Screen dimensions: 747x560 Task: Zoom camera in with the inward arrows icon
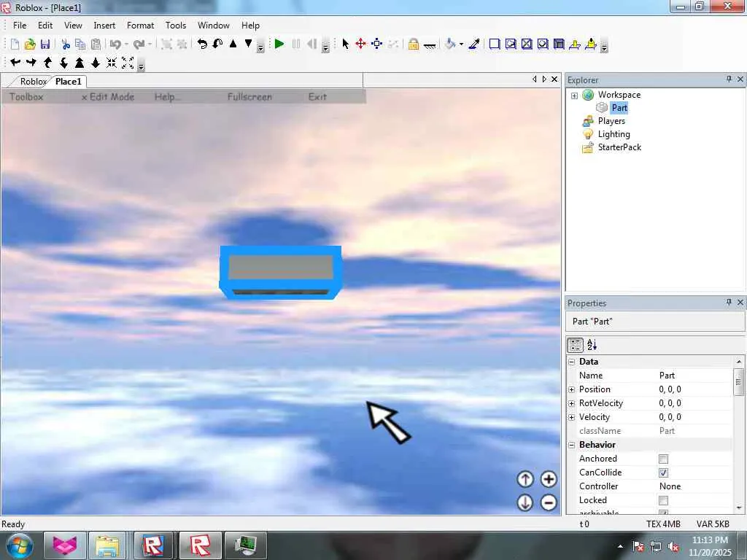coord(112,63)
